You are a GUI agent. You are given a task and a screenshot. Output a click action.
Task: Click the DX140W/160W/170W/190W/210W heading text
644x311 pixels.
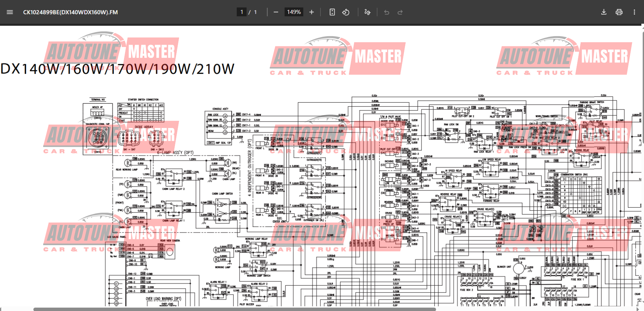click(x=117, y=69)
